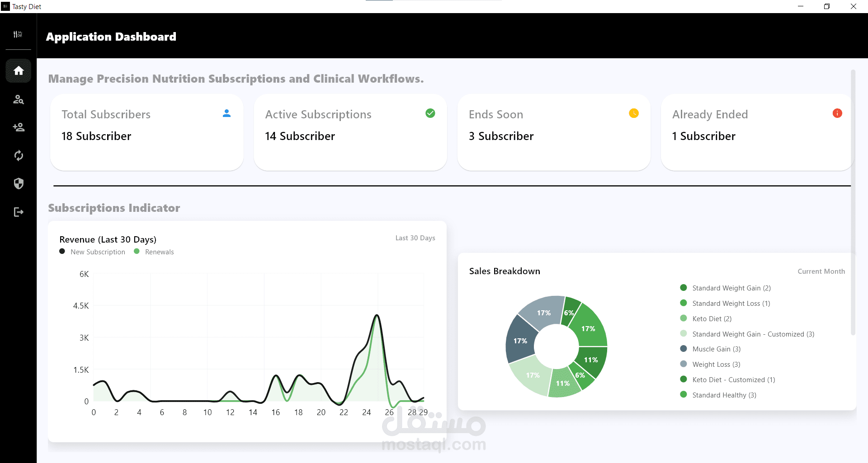The width and height of the screenshot is (868, 463).
Task: Click the 3 Subscriber value
Action: click(x=501, y=136)
